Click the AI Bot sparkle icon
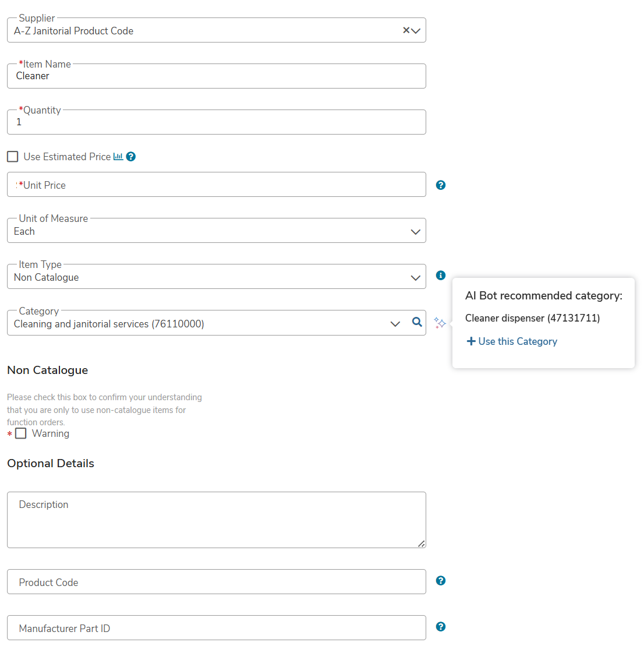Image resolution: width=644 pixels, height=653 pixels. pyautogui.click(x=440, y=323)
